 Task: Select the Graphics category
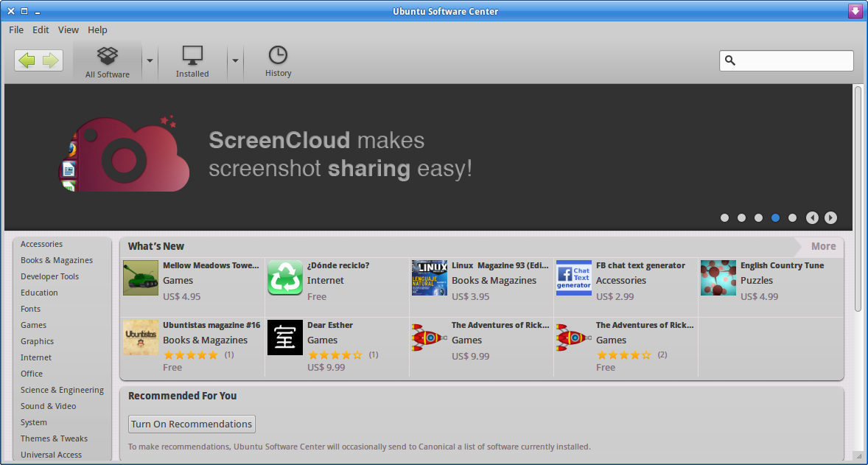tap(37, 341)
